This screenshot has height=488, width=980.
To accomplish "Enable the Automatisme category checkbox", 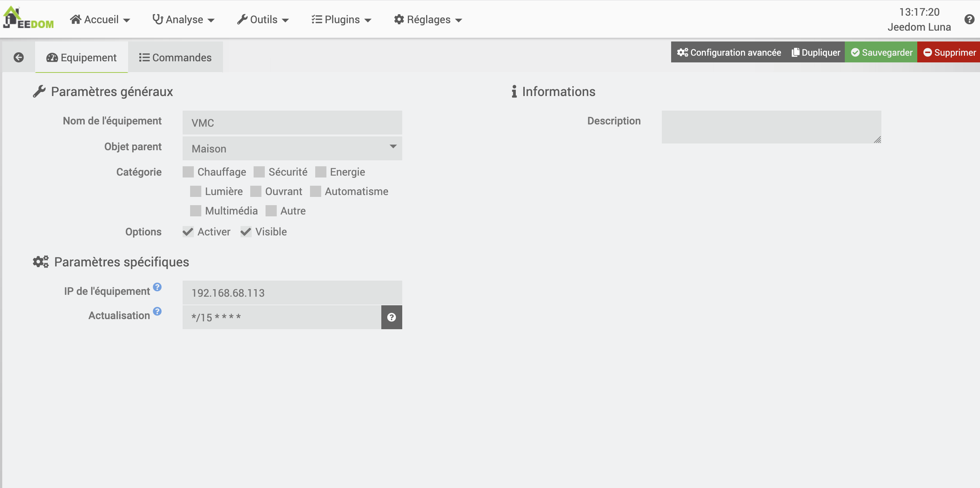I will click(x=315, y=191).
